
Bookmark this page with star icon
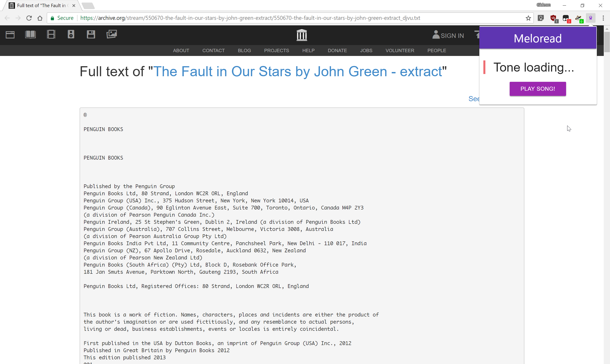click(x=528, y=18)
